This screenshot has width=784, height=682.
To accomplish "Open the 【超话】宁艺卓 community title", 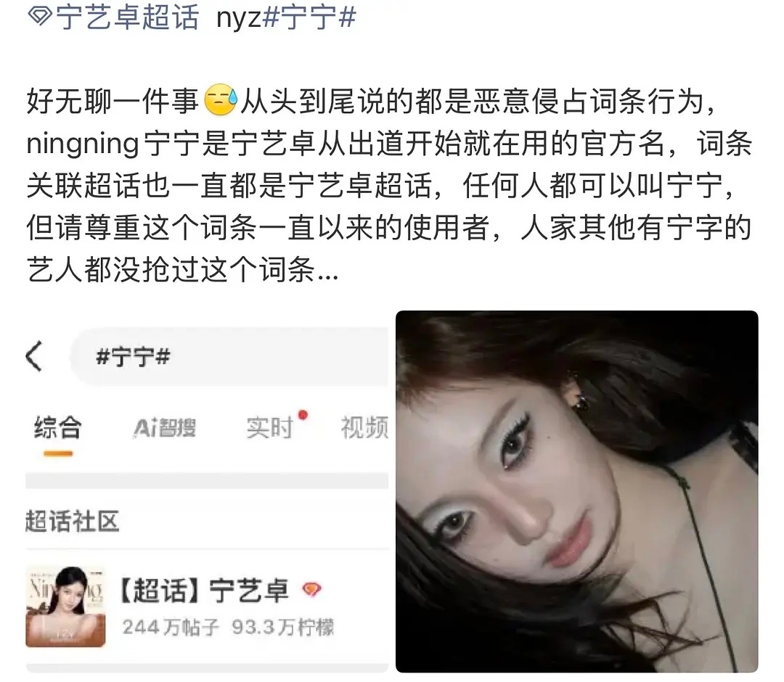I will [203, 590].
